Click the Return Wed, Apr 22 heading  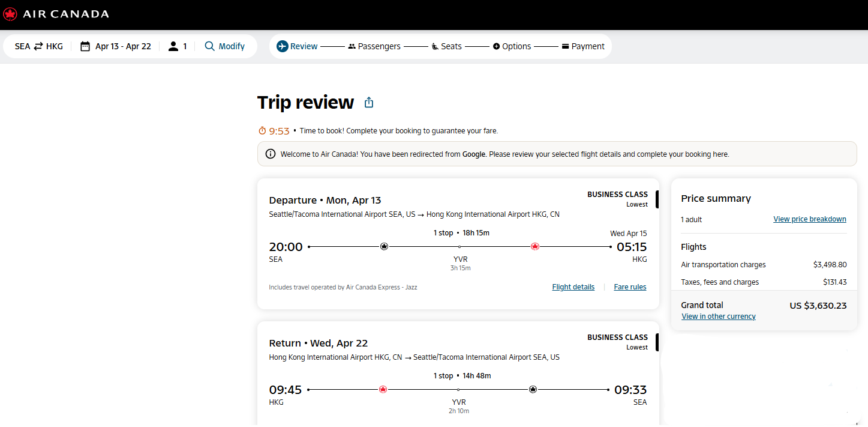[319, 344]
